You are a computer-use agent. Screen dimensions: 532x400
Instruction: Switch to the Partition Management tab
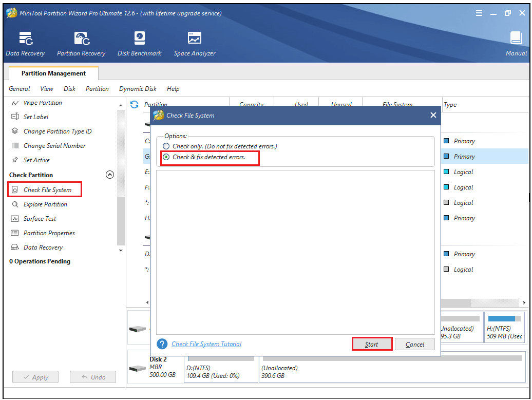tap(53, 73)
